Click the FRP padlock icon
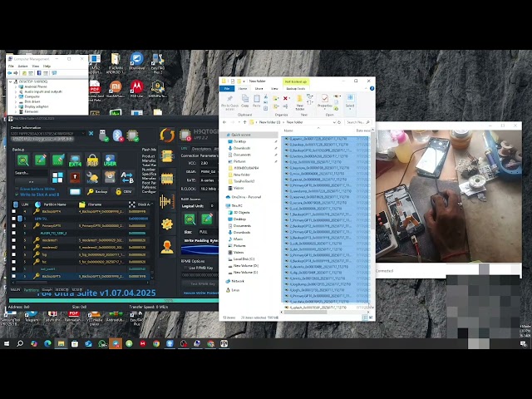The width and height of the screenshot is (532, 399). pyautogui.click(x=92, y=160)
